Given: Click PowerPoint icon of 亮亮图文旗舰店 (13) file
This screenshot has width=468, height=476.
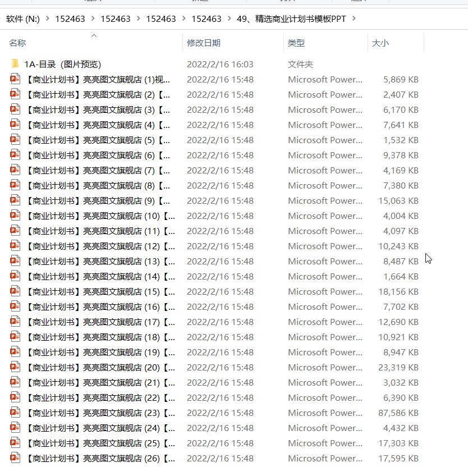Looking at the screenshot, I should 15,261.
